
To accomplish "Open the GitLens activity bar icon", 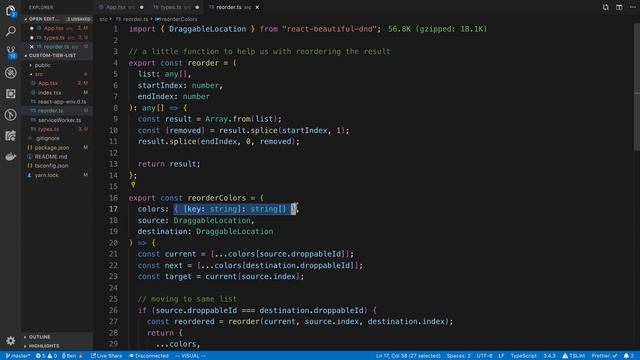I will click(11, 115).
